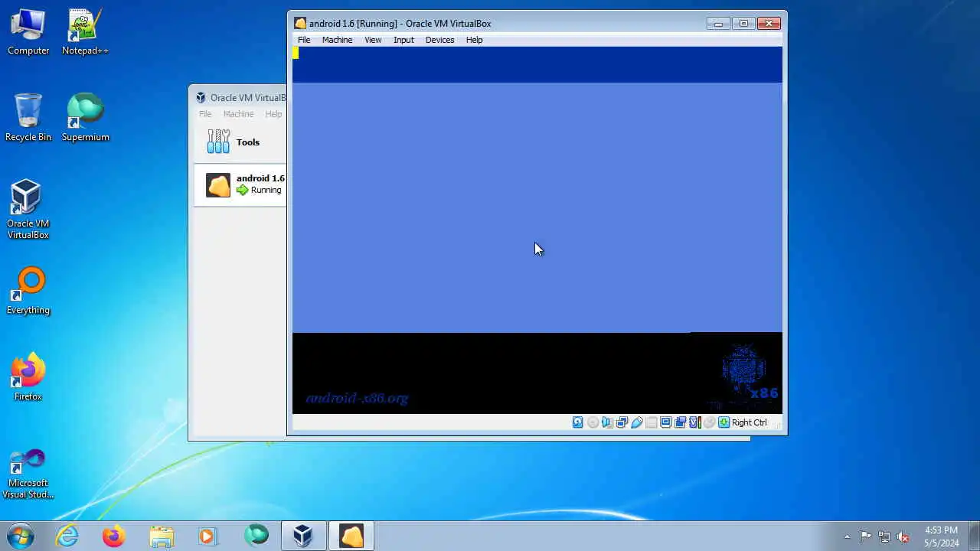
Task: Click inside the running VM display
Action: click(537, 230)
